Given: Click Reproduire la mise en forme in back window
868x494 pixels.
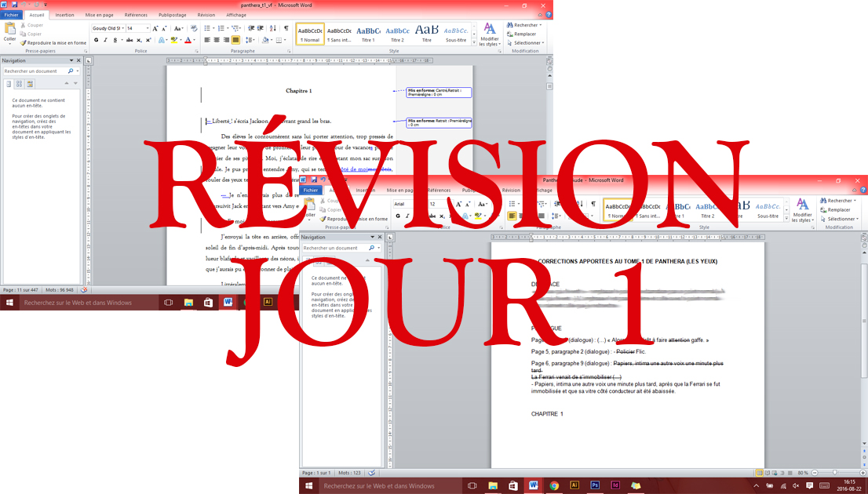Looking at the screenshot, I should tap(53, 42).
